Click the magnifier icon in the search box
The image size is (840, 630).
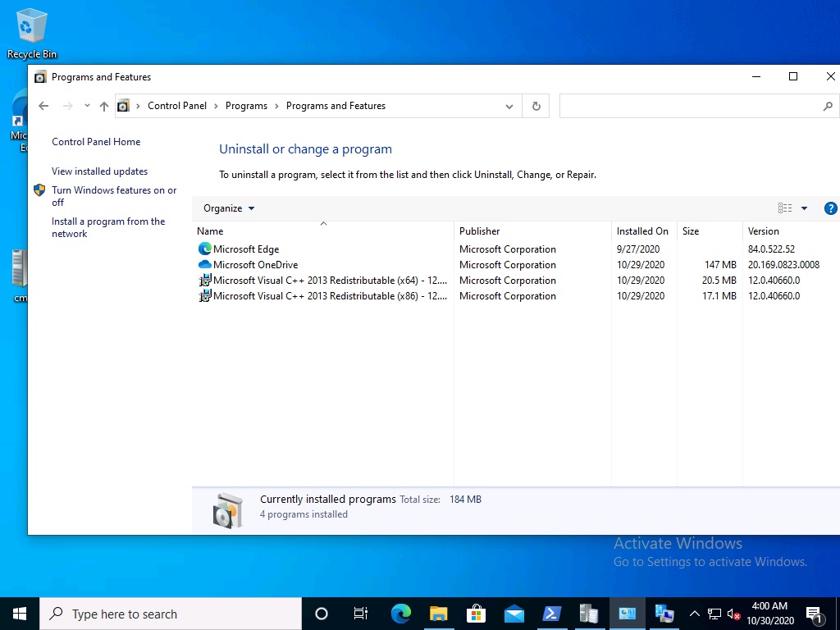tap(828, 106)
